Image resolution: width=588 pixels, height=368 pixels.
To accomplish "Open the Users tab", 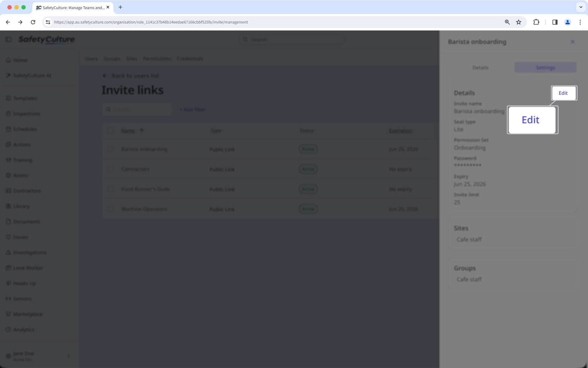I will (91, 59).
